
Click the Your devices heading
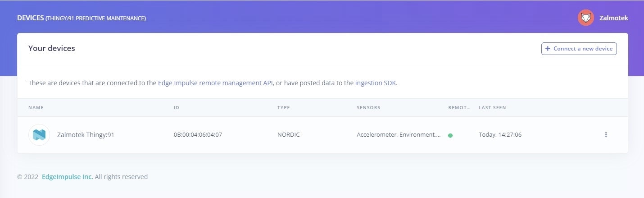tap(51, 48)
